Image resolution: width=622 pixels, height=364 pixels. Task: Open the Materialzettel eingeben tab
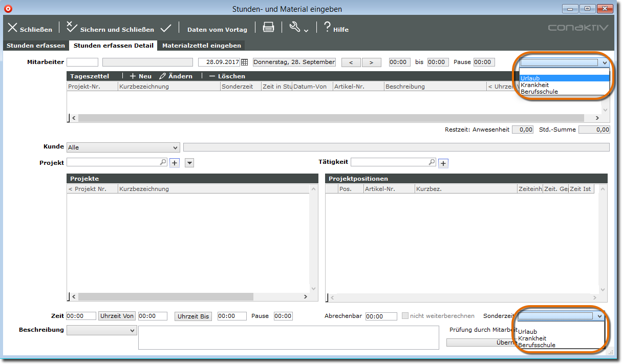click(201, 46)
